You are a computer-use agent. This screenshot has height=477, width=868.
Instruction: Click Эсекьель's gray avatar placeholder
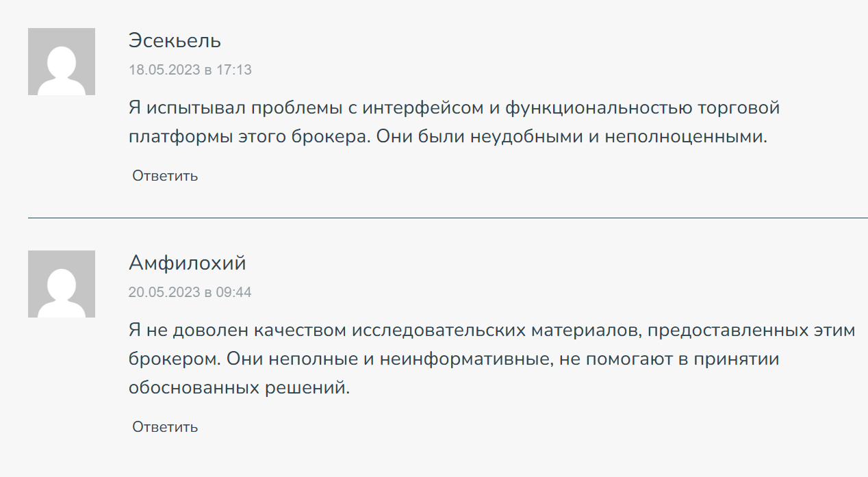point(62,62)
